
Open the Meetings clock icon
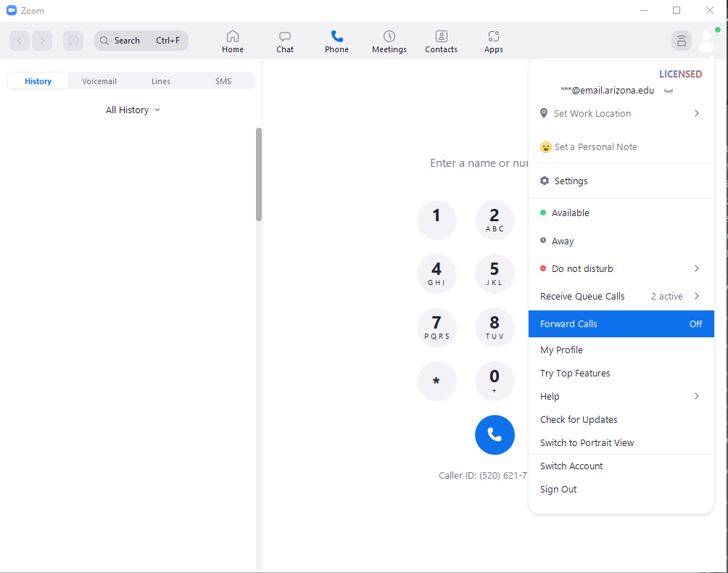point(389,36)
